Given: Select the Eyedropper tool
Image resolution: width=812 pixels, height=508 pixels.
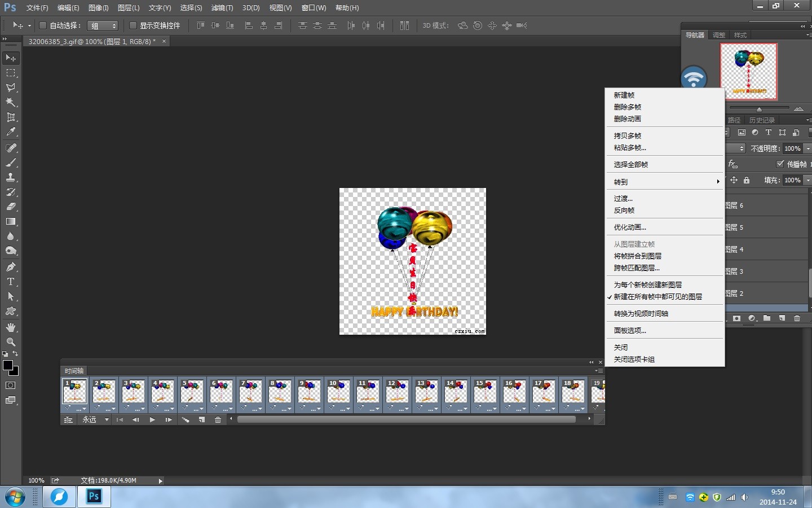Looking at the screenshot, I should pyautogui.click(x=11, y=132).
